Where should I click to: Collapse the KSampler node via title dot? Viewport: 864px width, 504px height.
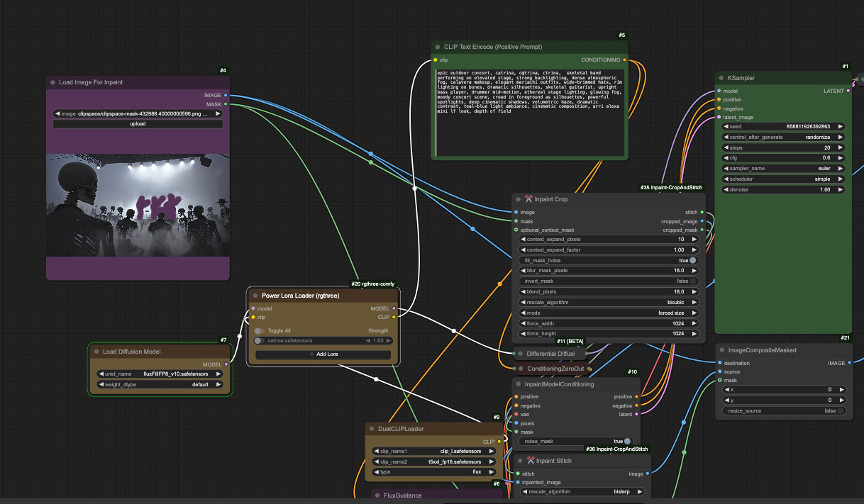pyautogui.click(x=721, y=78)
